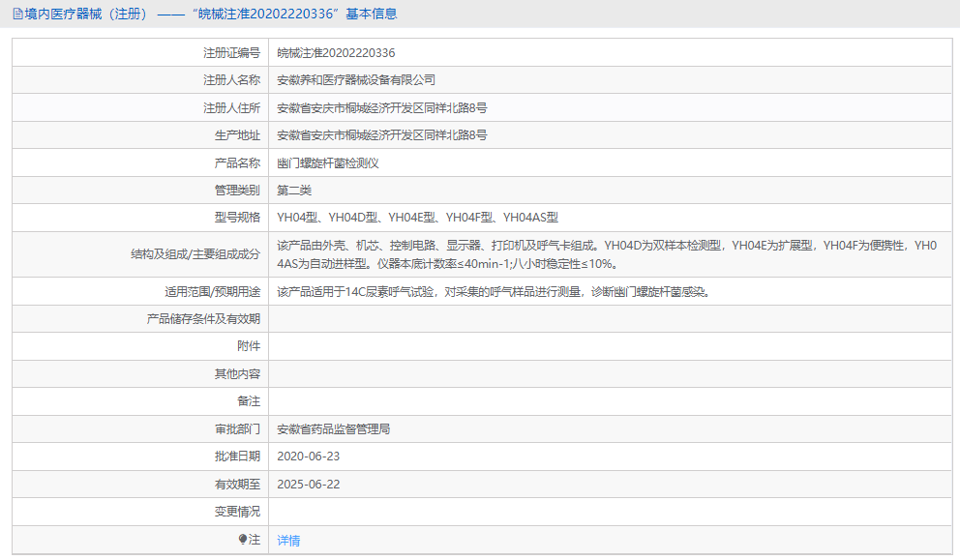Click the 生产地址 address value
The image size is (960, 560).
point(382,135)
